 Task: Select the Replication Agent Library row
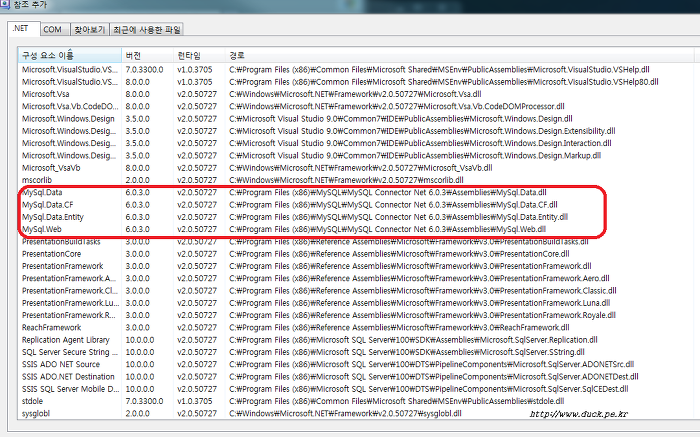[x=357, y=340]
